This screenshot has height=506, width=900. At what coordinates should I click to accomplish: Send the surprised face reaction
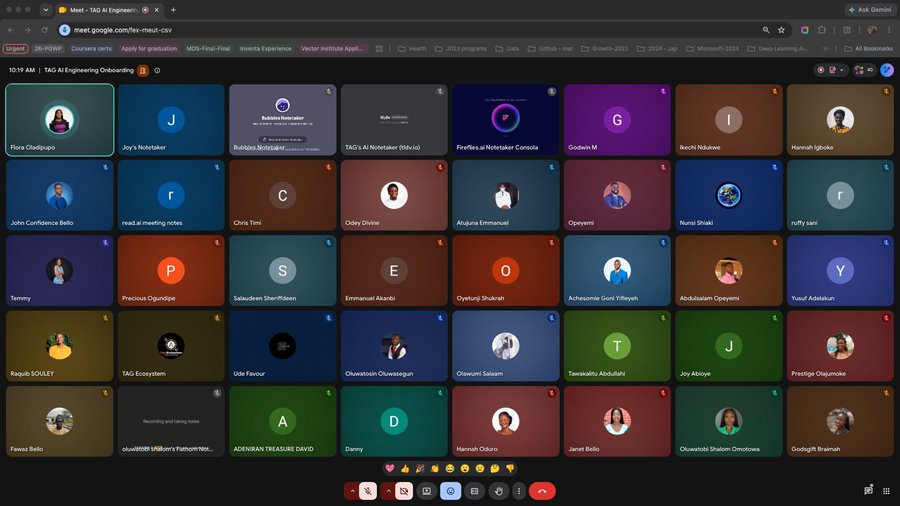pyautogui.click(x=465, y=469)
